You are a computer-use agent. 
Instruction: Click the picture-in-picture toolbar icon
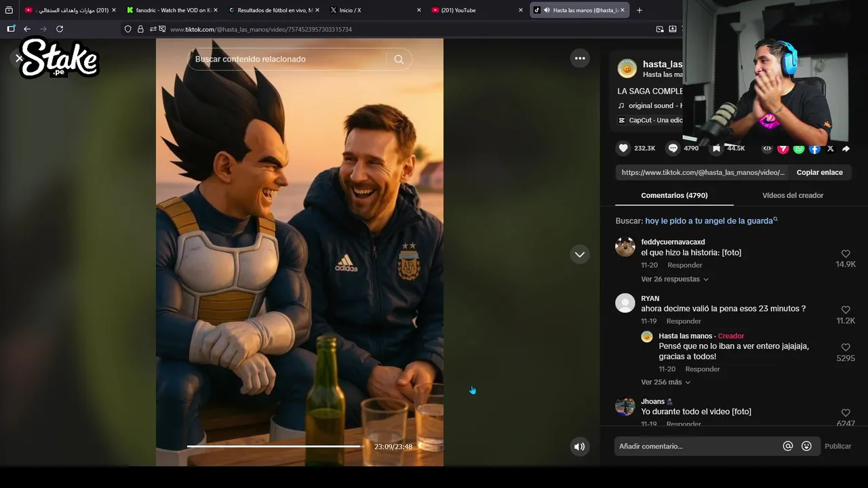click(x=660, y=29)
